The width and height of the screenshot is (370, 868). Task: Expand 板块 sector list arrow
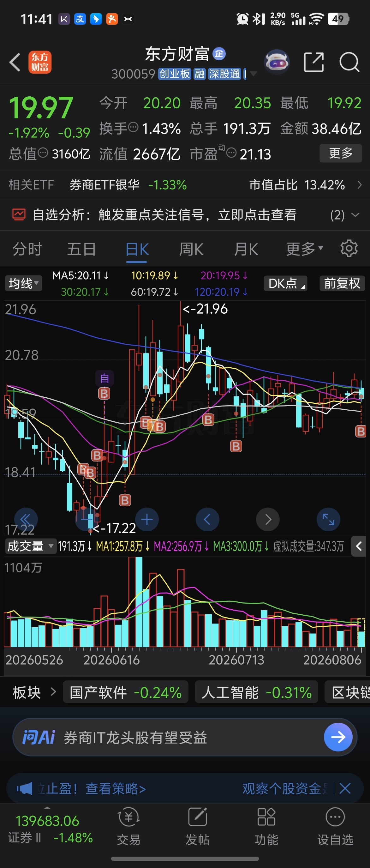coord(53,692)
